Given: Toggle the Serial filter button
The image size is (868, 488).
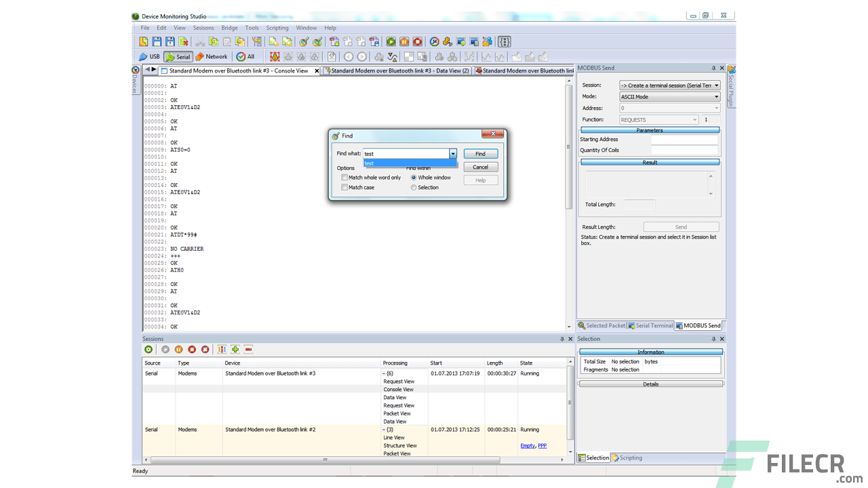Looking at the screenshot, I should coord(178,57).
